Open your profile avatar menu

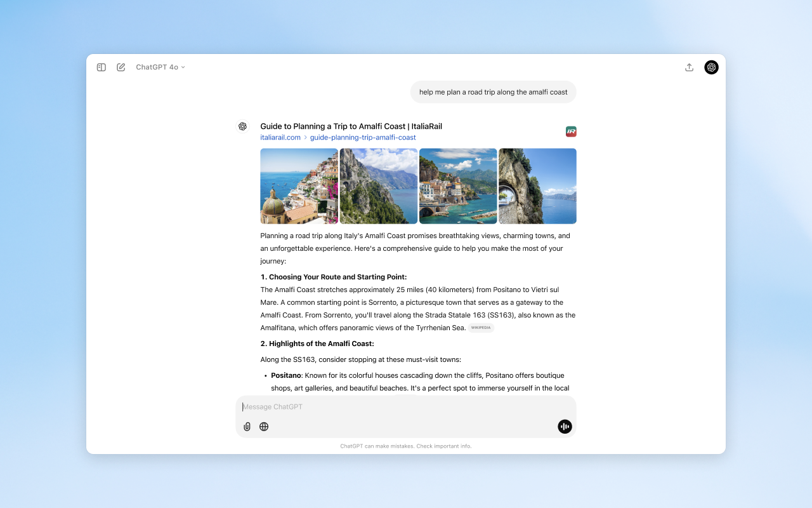point(711,67)
